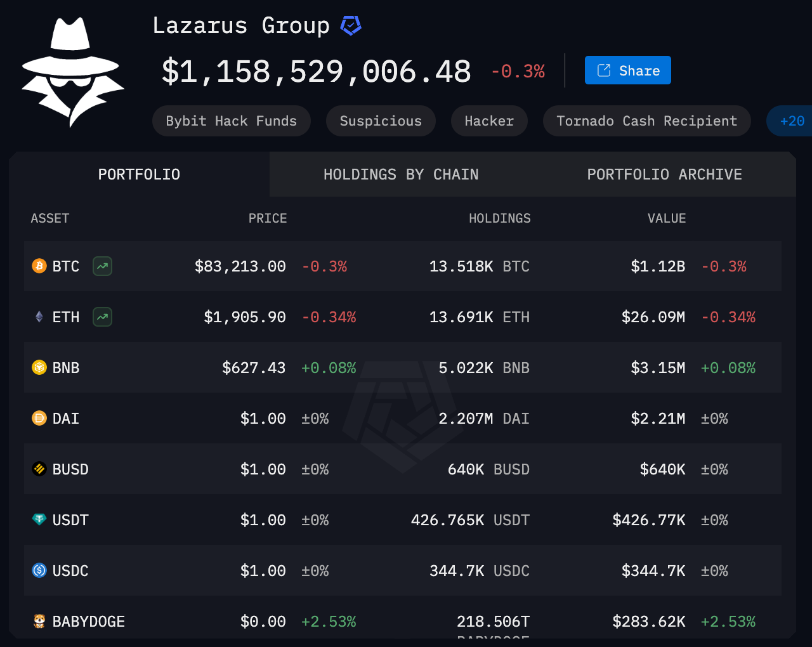The width and height of the screenshot is (812, 647).
Task: Open the Tornado Cash Recipient tag
Action: click(x=646, y=121)
